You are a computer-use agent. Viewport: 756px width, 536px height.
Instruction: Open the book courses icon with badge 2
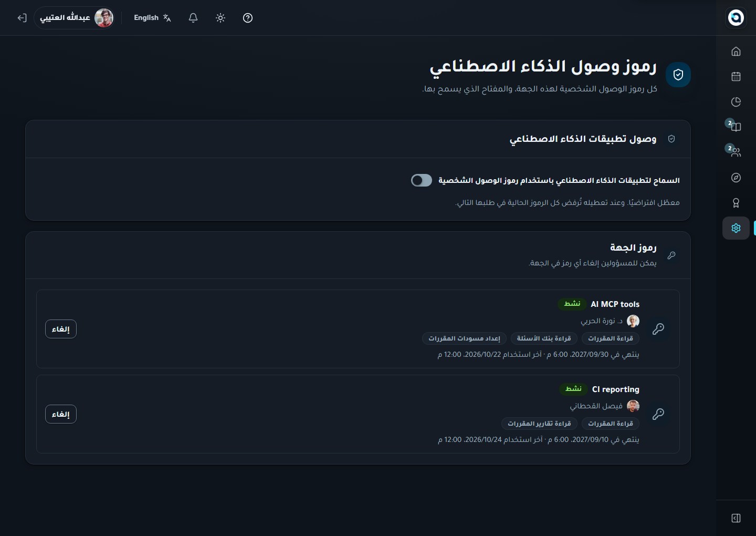(736, 127)
